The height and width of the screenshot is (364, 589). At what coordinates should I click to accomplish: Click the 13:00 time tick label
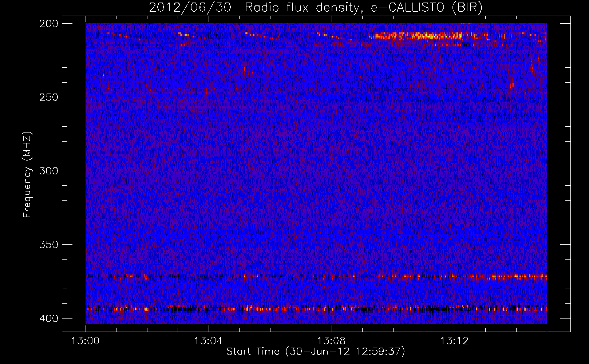86,341
